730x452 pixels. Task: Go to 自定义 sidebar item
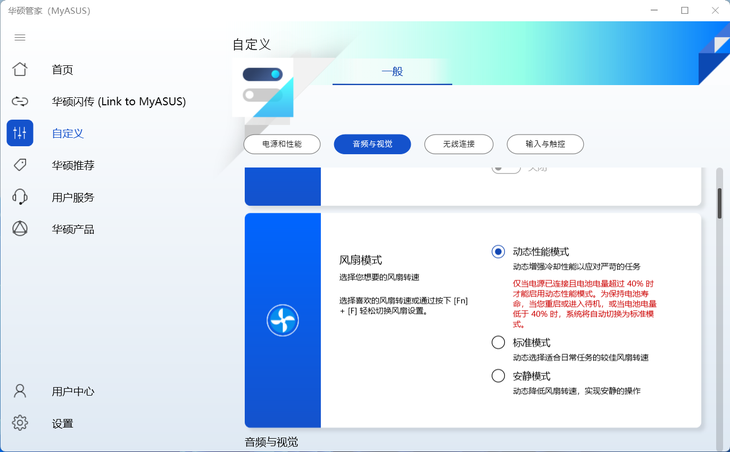point(68,134)
